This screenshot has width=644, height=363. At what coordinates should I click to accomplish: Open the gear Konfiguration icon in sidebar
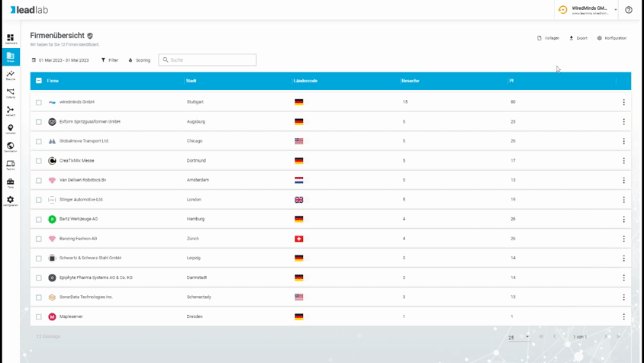click(11, 201)
